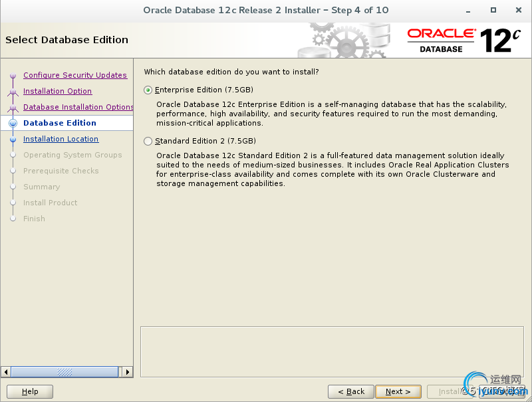This screenshot has width=532, height=402.
Task: Select the Standard Edition 2 radio button
Action: pos(148,141)
